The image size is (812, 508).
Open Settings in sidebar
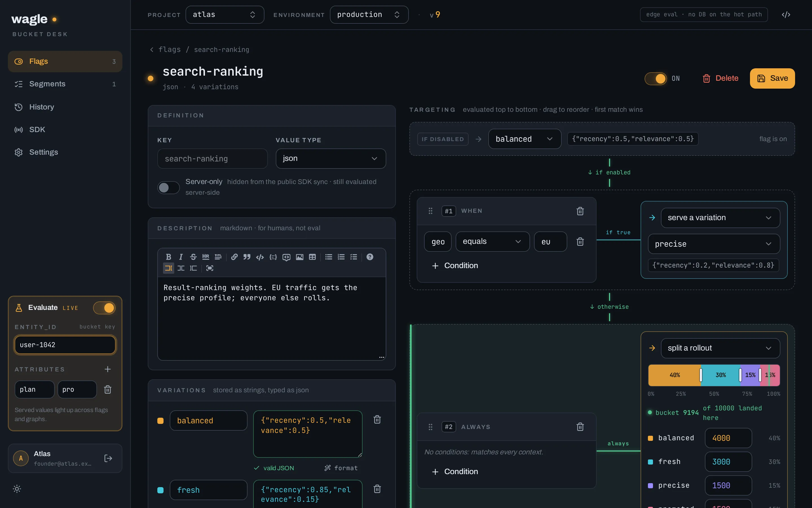65,152
